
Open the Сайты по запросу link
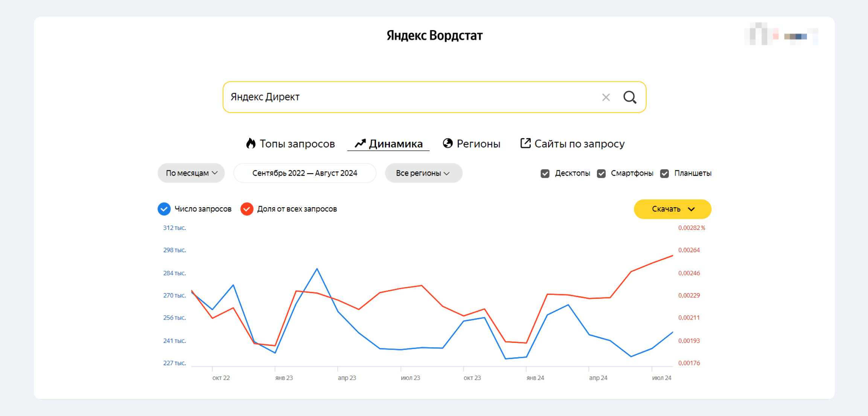pyautogui.click(x=579, y=144)
